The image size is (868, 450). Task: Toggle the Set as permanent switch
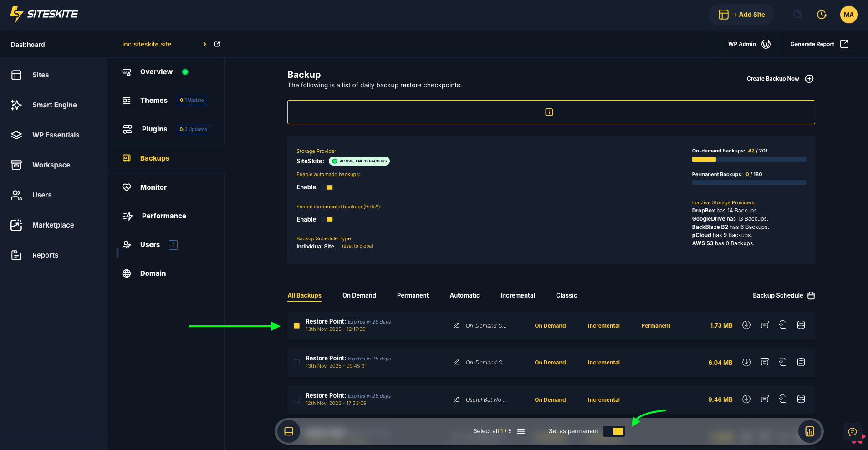[x=613, y=431]
